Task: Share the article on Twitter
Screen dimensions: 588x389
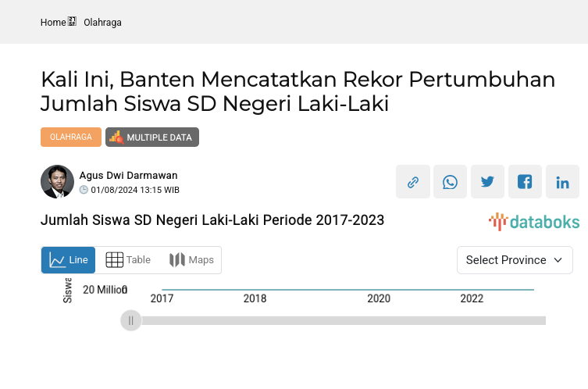Action: pyautogui.click(x=487, y=182)
